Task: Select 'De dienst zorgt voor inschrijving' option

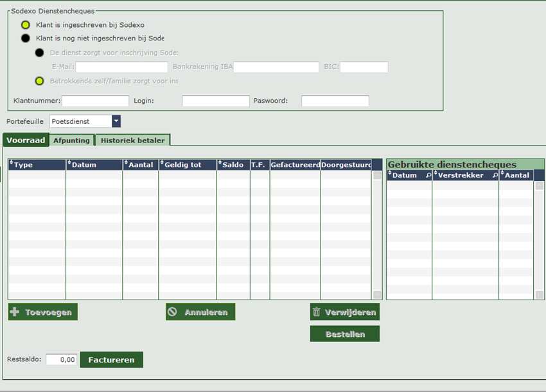Action: pyautogui.click(x=39, y=53)
